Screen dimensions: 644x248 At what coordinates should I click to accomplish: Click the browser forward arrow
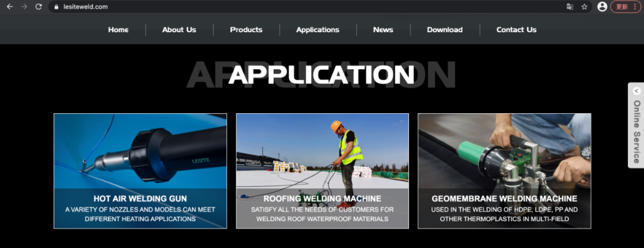(24, 7)
